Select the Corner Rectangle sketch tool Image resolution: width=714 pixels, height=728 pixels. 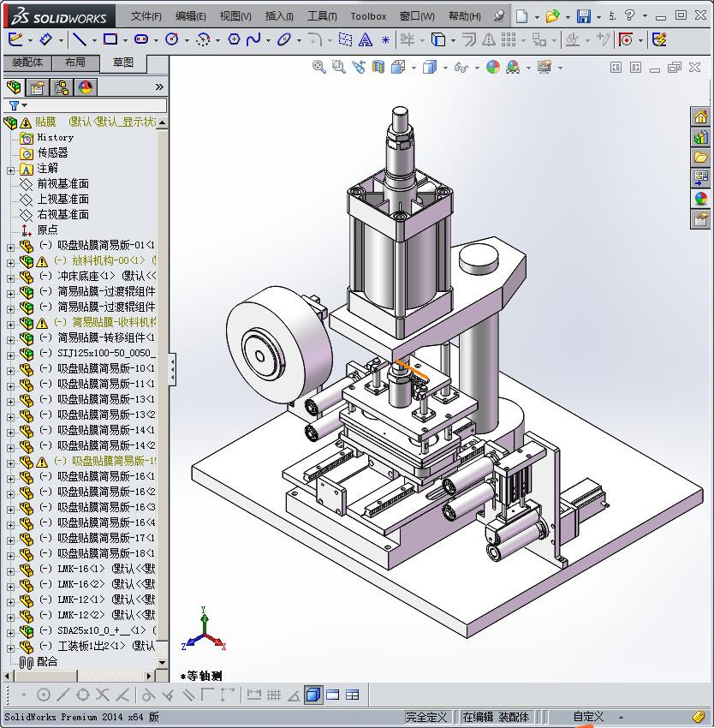[x=110, y=39]
